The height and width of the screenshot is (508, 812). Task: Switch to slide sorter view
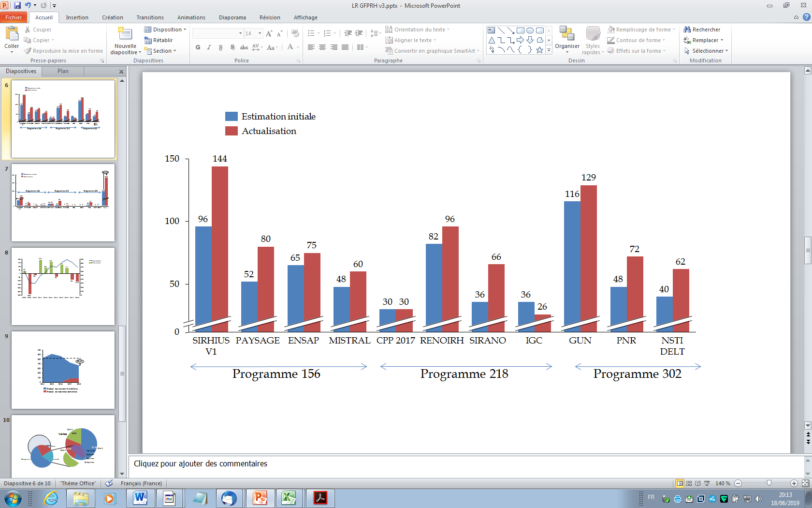(689, 483)
